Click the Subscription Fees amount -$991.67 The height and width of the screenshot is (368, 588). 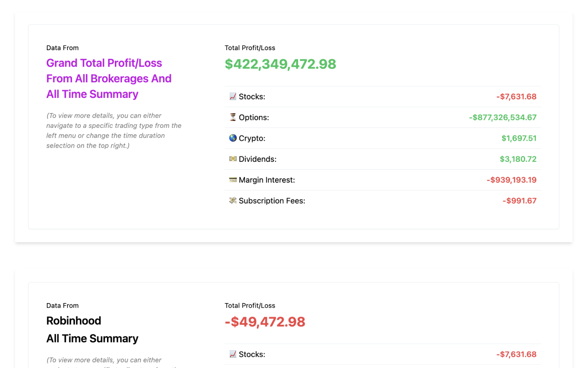point(519,201)
